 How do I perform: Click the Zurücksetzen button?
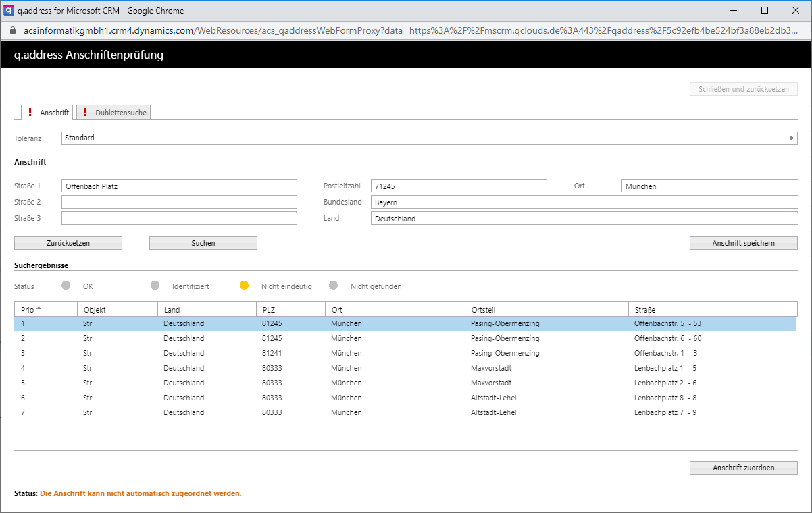(x=68, y=243)
